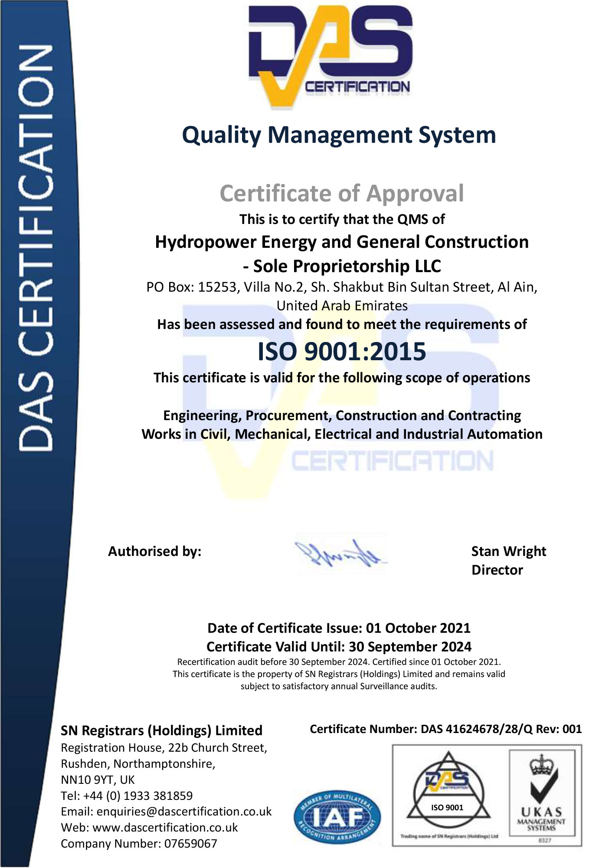Screen dimensions: 602x868
Task: Click the SN Registrars (Holdings) Limited heading
Action: [161, 730]
